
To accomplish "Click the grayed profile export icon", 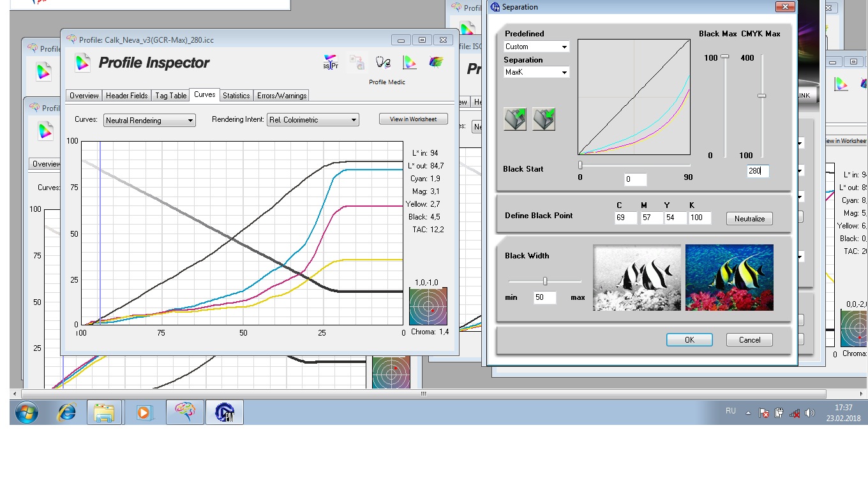I will pos(356,62).
